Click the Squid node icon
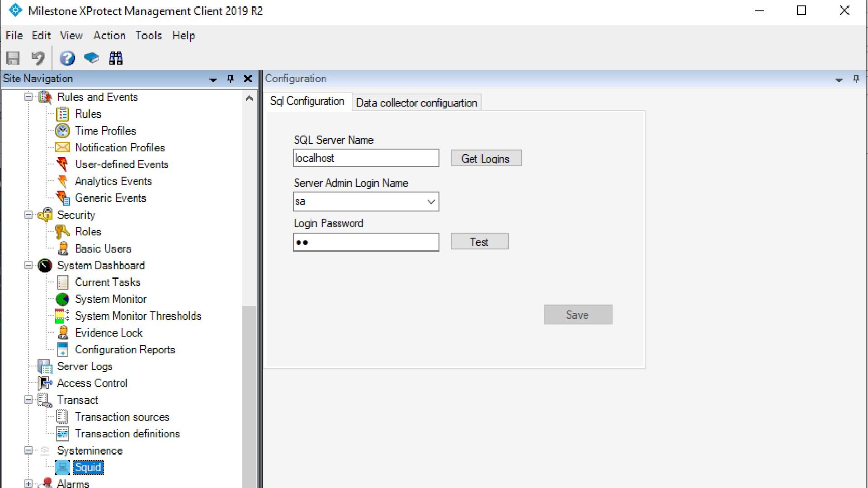 (63, 467)
